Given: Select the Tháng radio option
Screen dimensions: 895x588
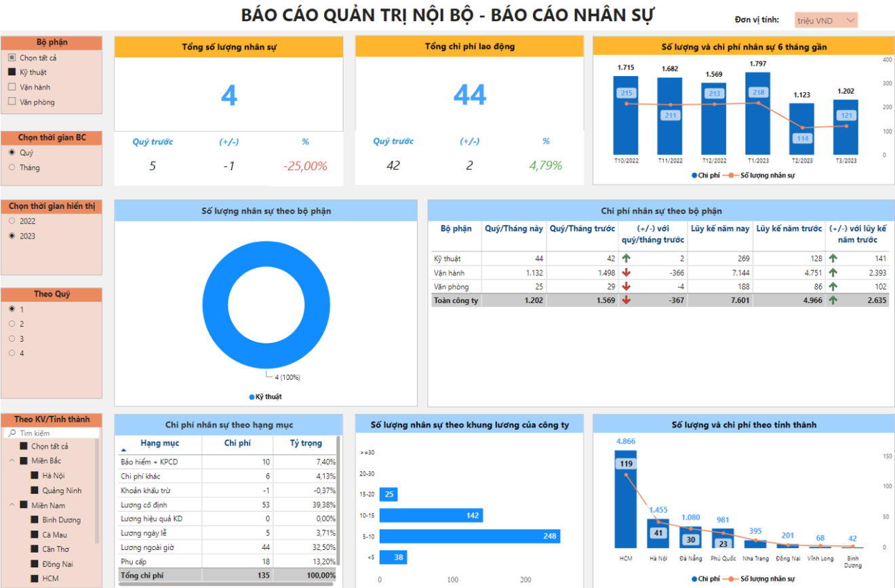Looking at the screenshot, I should (x=12, y=168).
